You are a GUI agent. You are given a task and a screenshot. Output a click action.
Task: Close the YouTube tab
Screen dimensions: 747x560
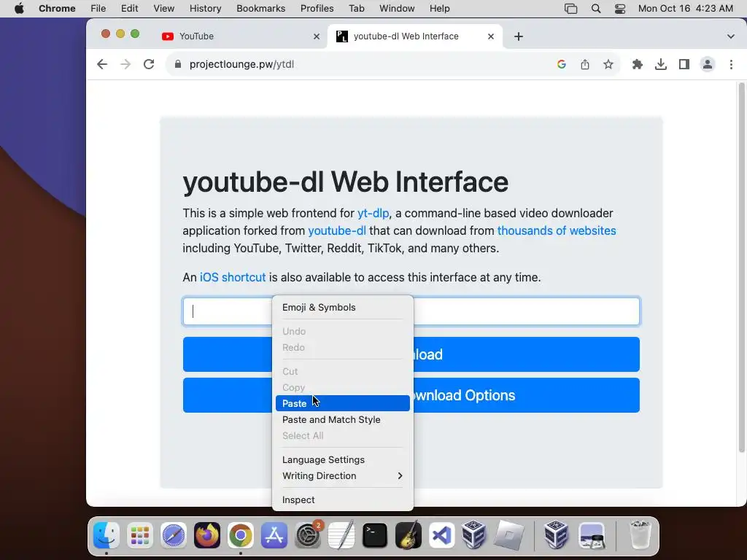317,36
